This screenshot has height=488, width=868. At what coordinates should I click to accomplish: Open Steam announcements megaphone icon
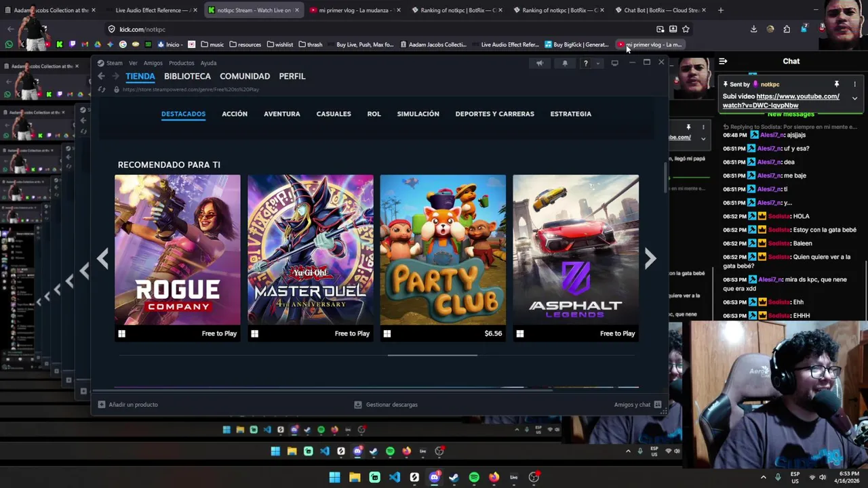click(x=540, y=63)
